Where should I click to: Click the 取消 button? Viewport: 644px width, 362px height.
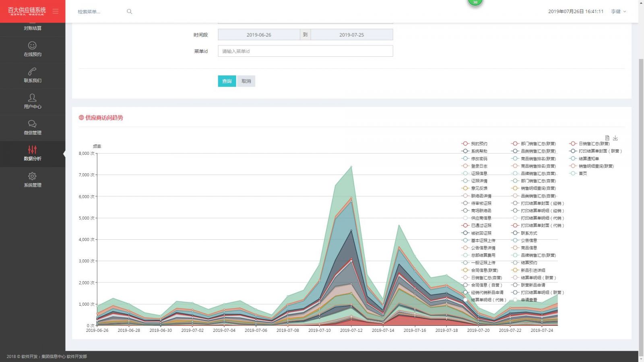tap(246, 81)
